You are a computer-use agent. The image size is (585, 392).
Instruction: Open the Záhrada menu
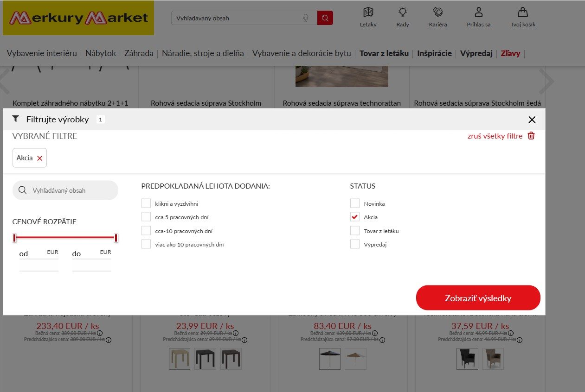(139, 53)
